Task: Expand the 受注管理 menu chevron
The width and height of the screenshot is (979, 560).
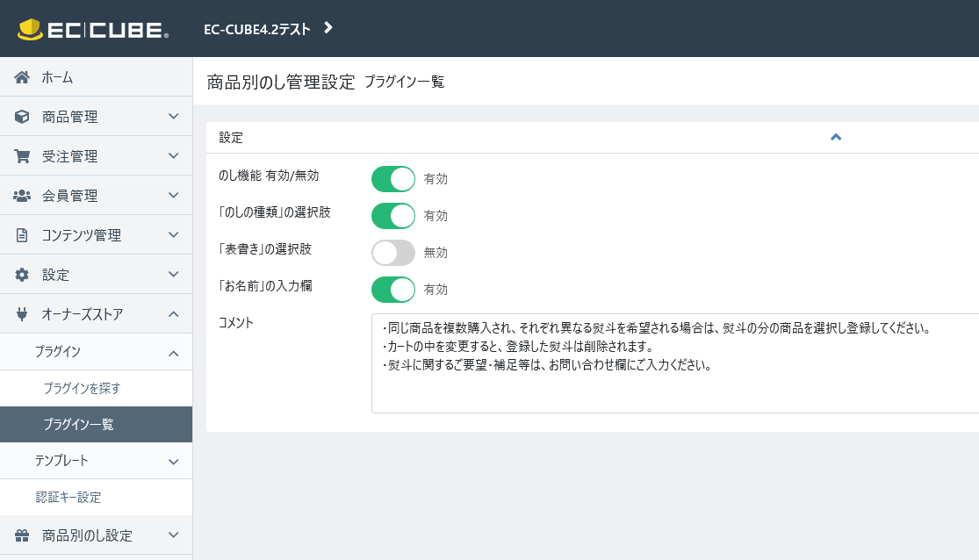Action: coord(174,155)
